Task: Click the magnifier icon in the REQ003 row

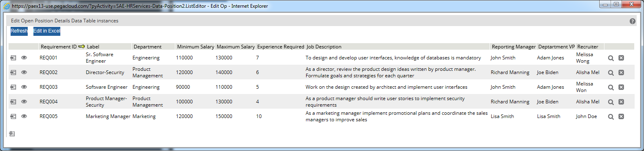Action: 611,88
